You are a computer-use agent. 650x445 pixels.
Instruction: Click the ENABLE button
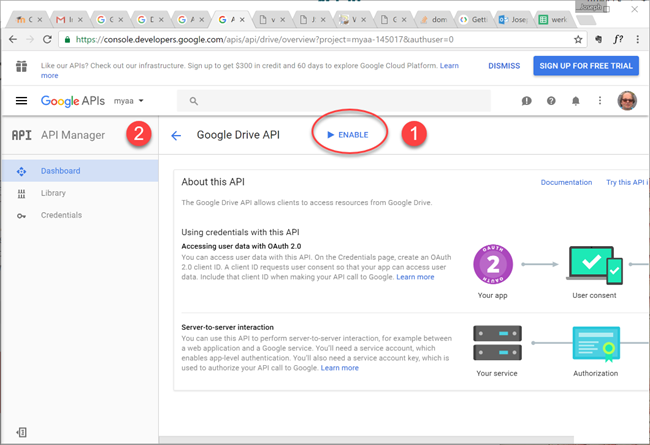tap(348, 135)
